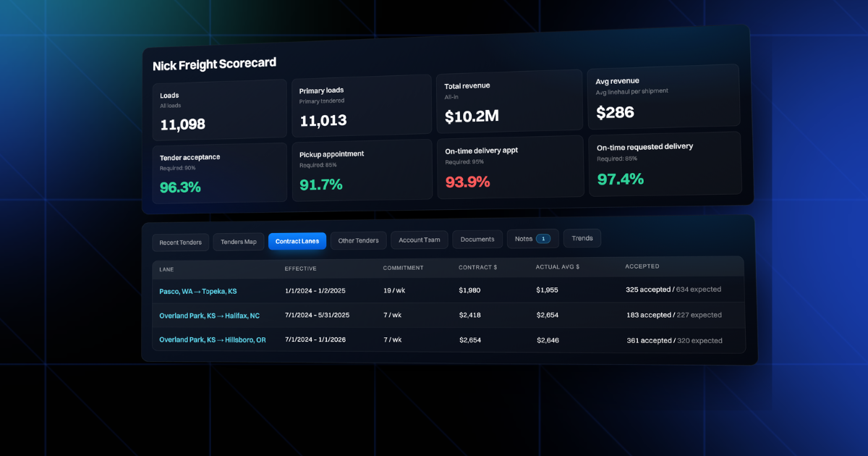
Task: Click the LANE column header
Action: [166, 269]
